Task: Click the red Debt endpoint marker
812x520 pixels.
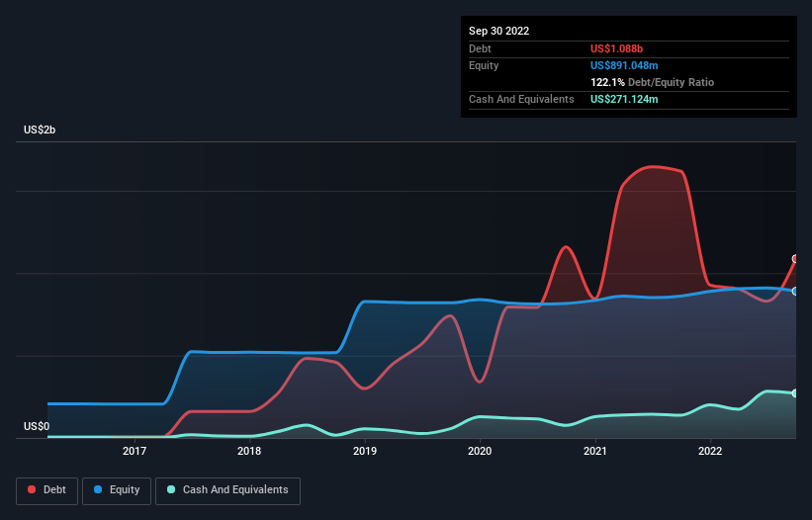Action: [x=795, y=259]
